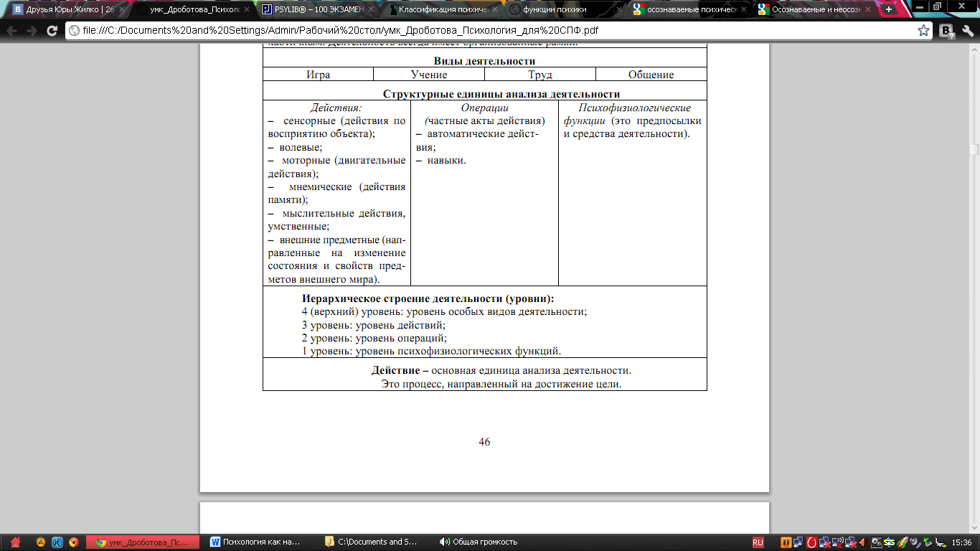The image size is (980, 551).
Task: Click the Действия: column title
Action: click(336, 108)
